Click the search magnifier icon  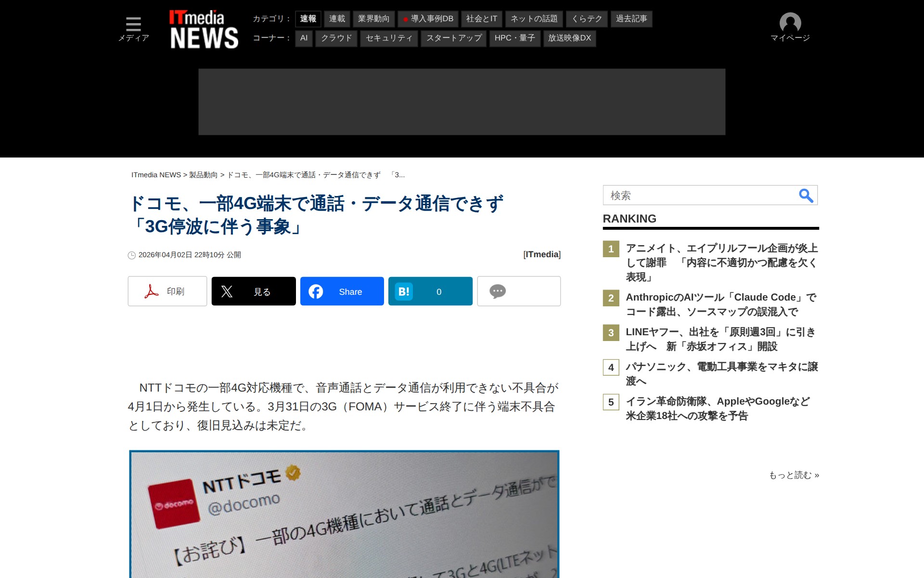click(x=806, y=196)
